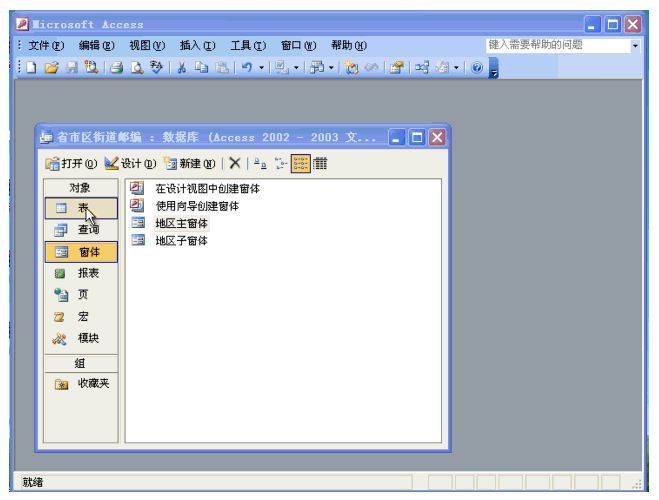Click the Open folder toolbar icon
Screen dimensions: 659x500
tap(51, 68)
